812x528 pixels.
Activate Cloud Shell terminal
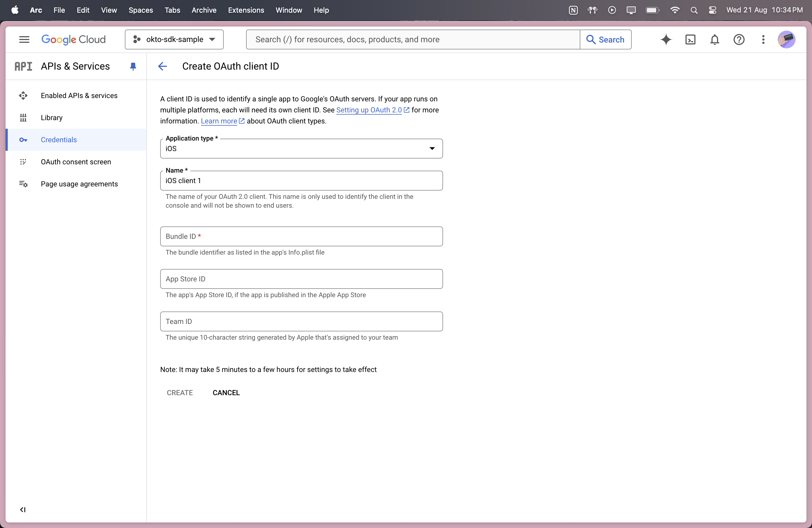point(690,39)
